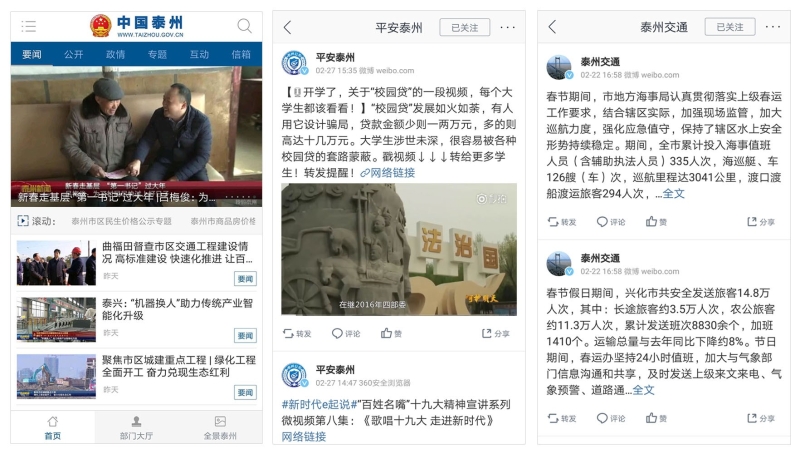Play the 法治 video thumbnail
Viewport: 800px width, 454px height.
tap(399, 249)
